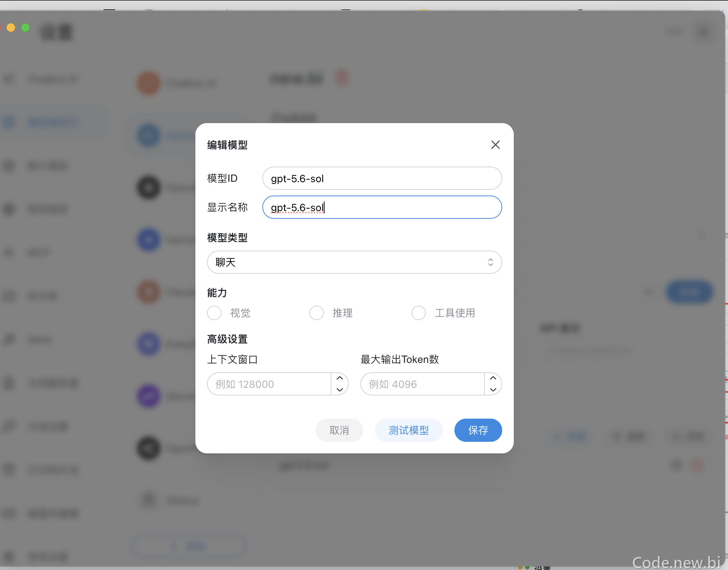Decrease 最大输出Token数 with the down arrow
The height and width of the screenshot is (570, 728).
pyautogui.click(x=493, y=390)
